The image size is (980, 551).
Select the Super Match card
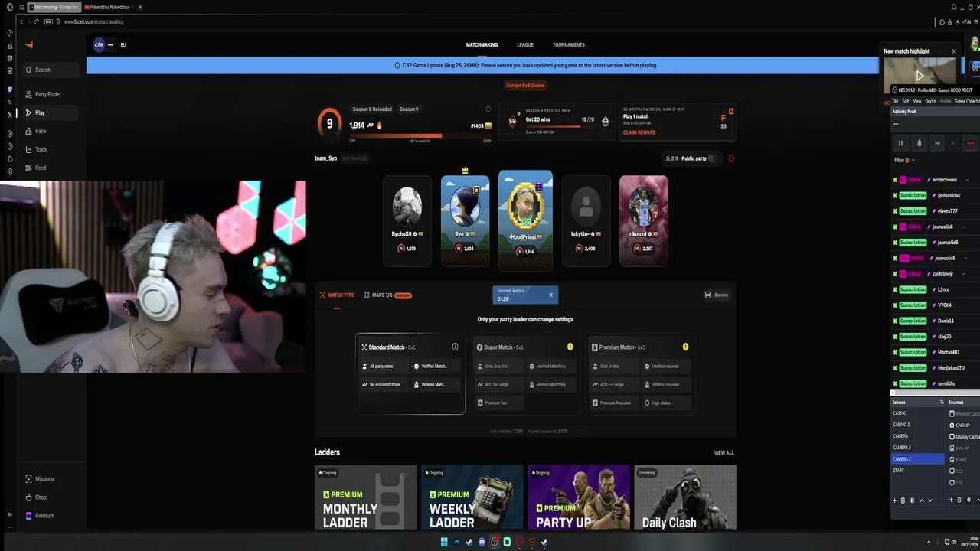(525, 373)
